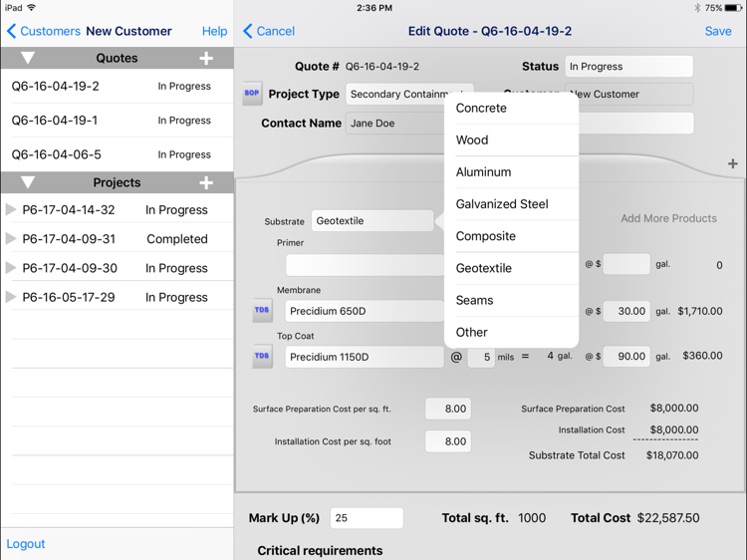This screenshot has height=560, width=747.
Task: Collapse the Quotes section triangle
Action: (x=28, y=59)
